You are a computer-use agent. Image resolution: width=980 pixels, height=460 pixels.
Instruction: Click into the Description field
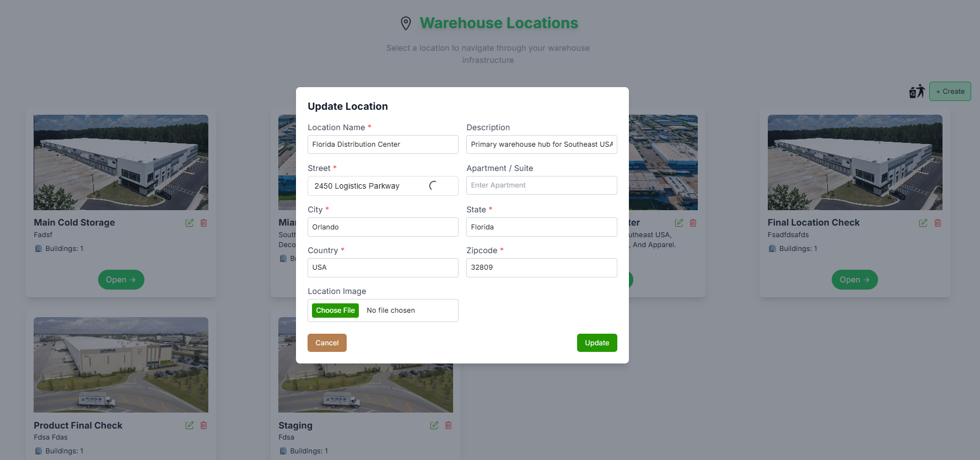click(x=542, y=145)
